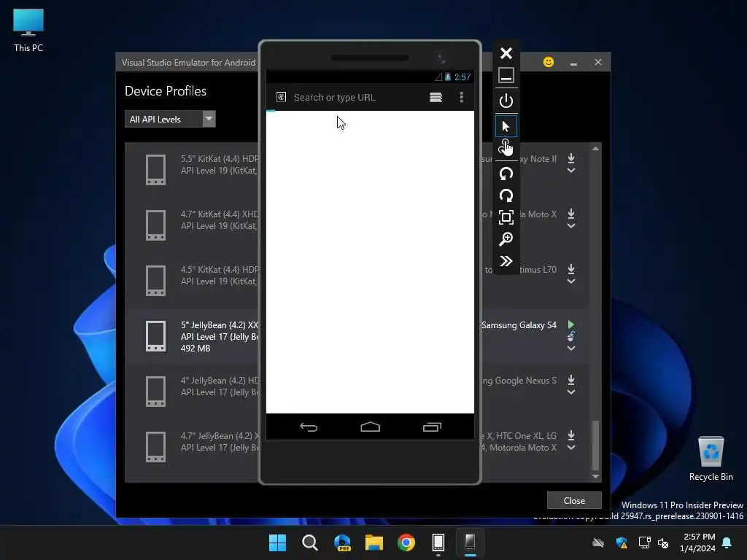Rotate the emulator left
Image resolution: width=747 pixels, height=560 pixels.
pyautogui.click(x=506, y=174)
